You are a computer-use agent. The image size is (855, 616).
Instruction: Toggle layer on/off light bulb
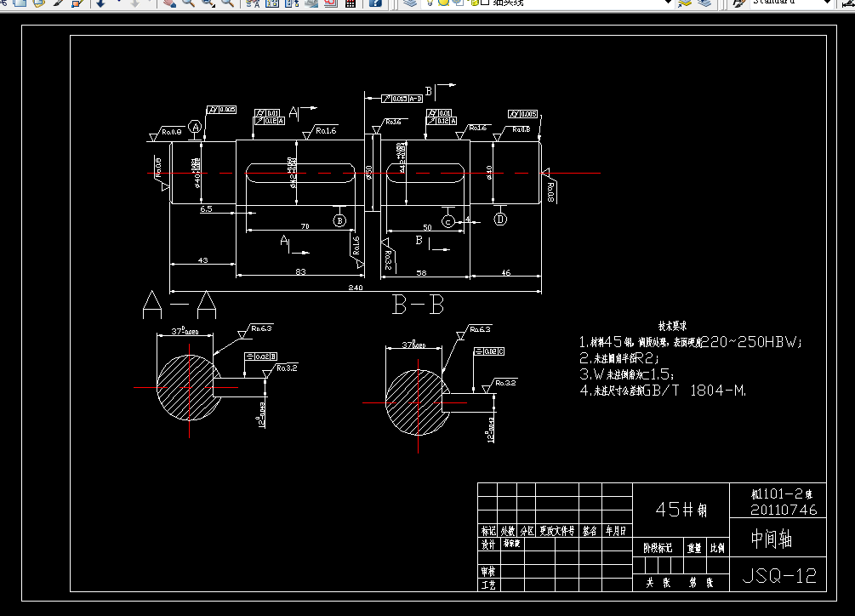click(x=429, y=3)
